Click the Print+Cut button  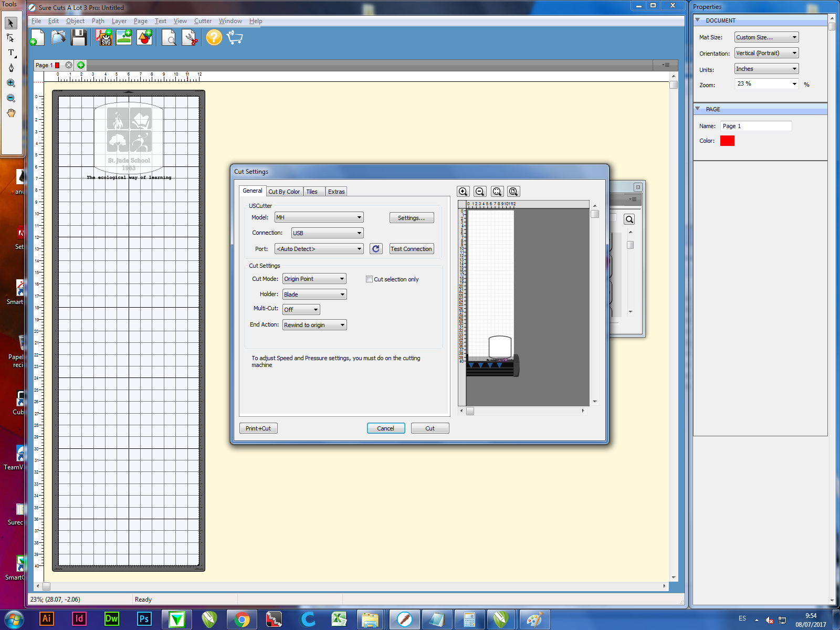click(258, 428)
